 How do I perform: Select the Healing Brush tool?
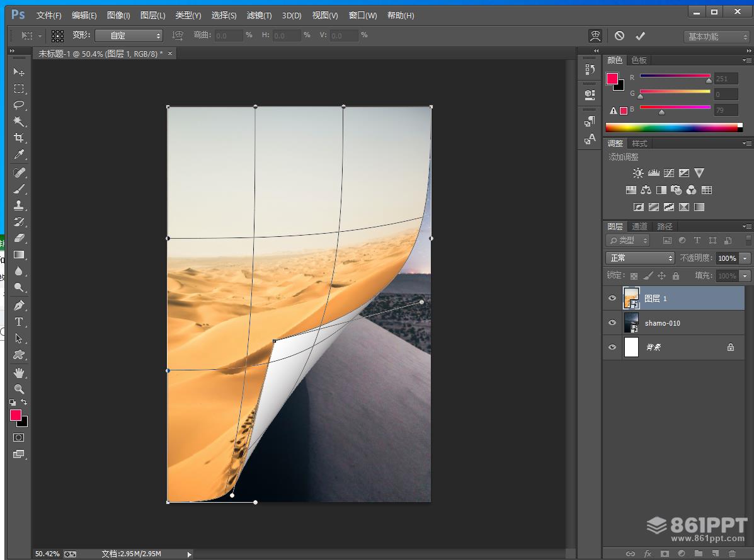[x=19, y=173]
